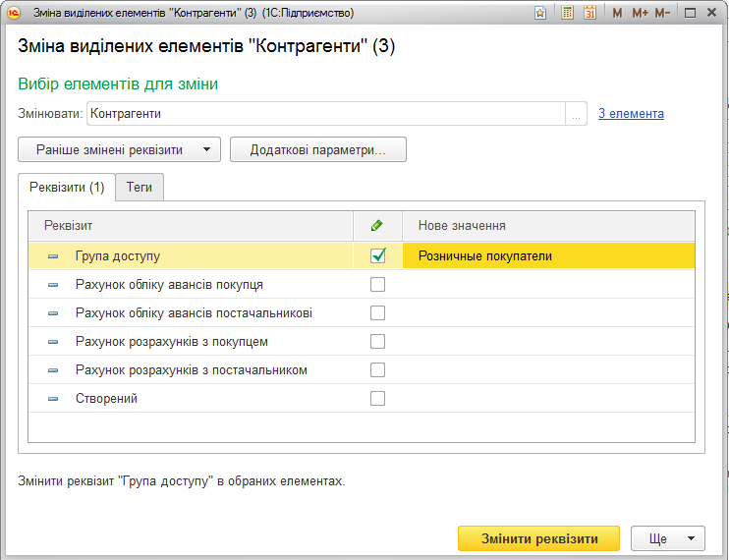Select row Рахунок розрахунків з покупцем
This screenshot has height=560, width=729.
coord(362,342)
